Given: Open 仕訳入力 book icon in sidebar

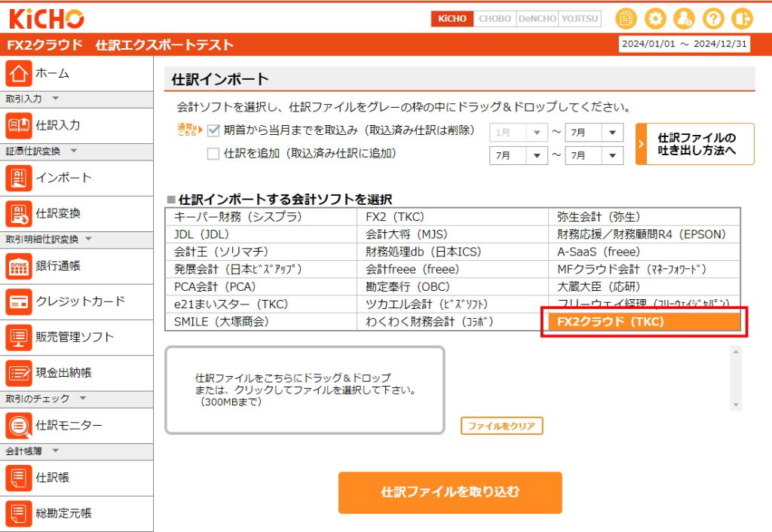Looking at the screenshot, I should 19,126.
